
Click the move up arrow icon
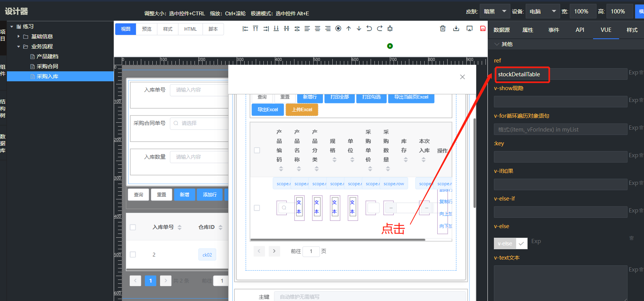click(348, 29)
